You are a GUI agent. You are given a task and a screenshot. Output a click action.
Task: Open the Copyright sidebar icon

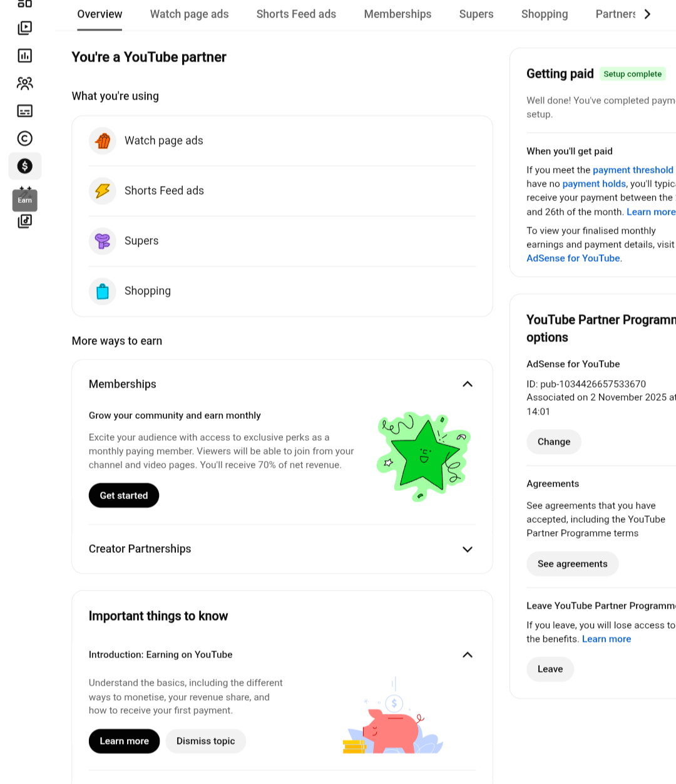pos(25,138)
